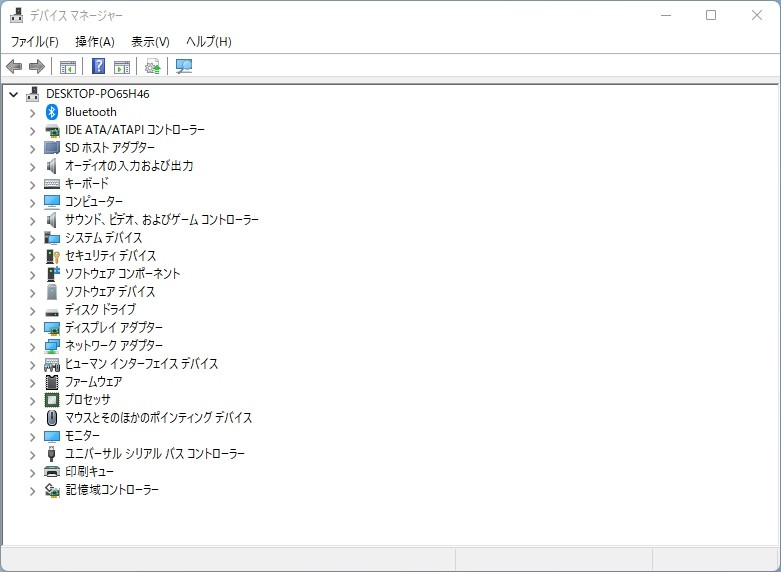Select the セキュリティ デバイス label
This screenshot has height=572, width=781.
pyautogui.click(x=111, y=256)
